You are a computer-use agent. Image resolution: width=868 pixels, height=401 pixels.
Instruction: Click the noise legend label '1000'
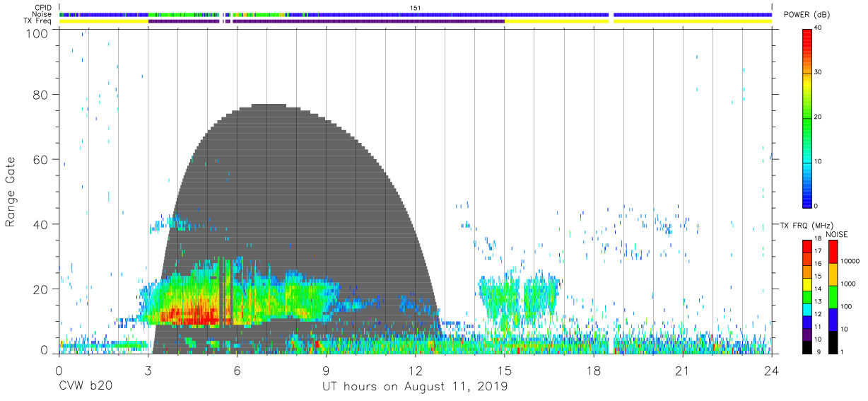pyautogui.click(x=848, y=283)
